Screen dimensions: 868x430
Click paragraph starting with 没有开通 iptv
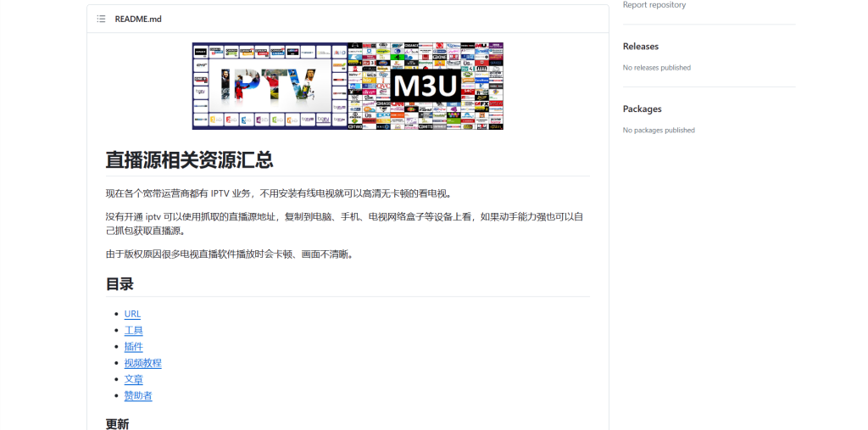click(348, 224)
